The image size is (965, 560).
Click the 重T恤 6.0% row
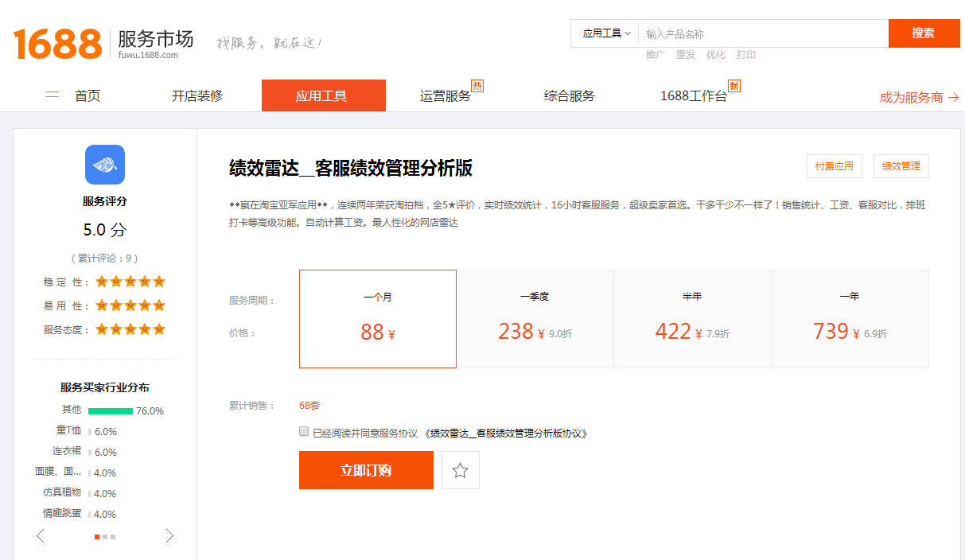click(87, 431)
